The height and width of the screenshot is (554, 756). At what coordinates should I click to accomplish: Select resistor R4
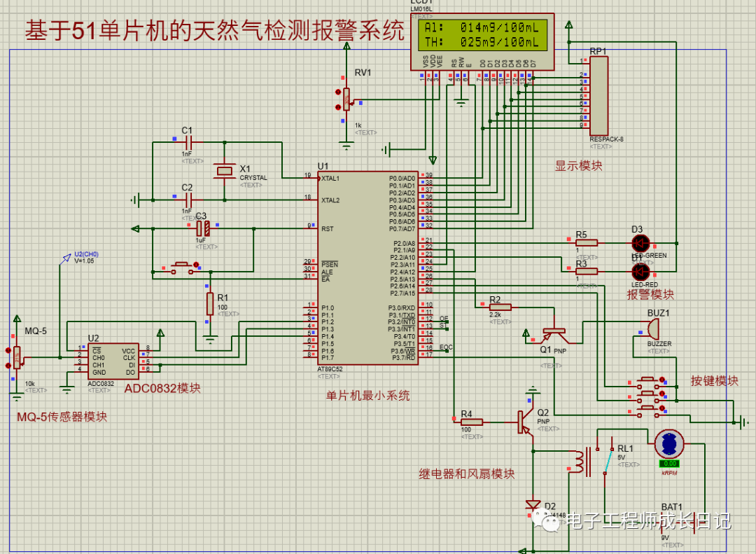pos(472,422)
